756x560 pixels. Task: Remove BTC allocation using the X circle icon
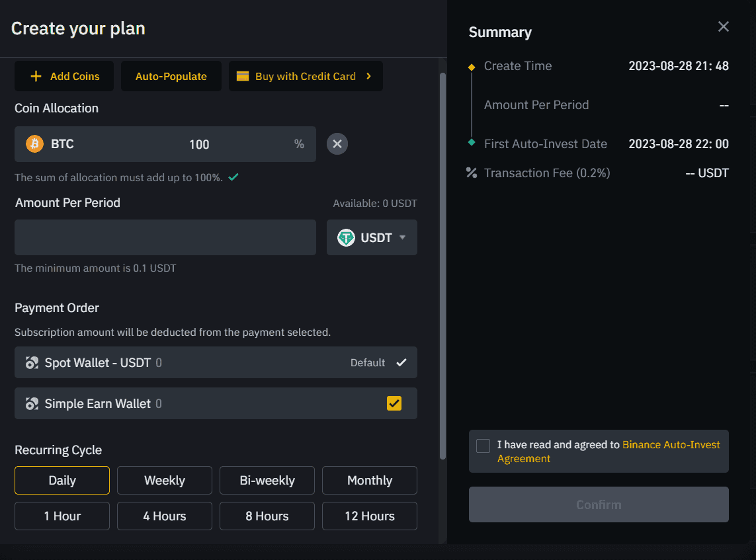pyautogui.click(x=337, y=143)
